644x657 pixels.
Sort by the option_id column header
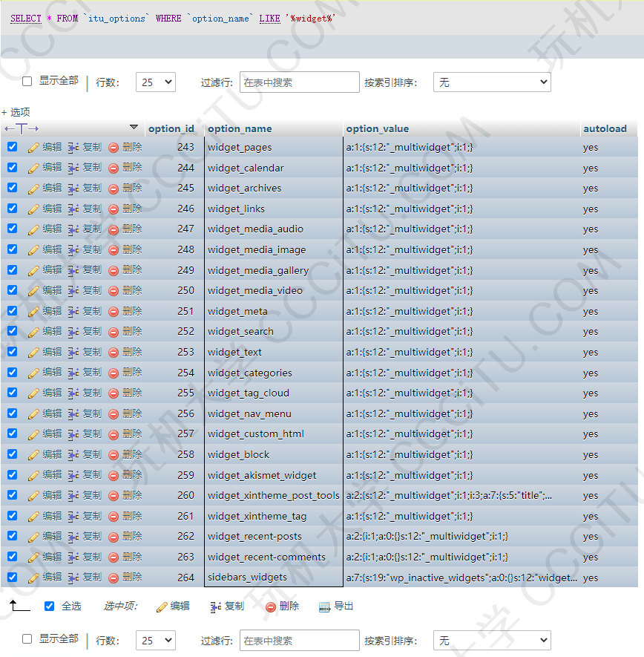click(171, 128)
